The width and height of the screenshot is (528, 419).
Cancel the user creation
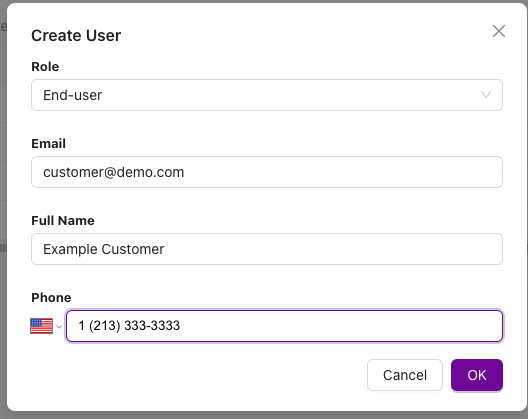point(405,375)
